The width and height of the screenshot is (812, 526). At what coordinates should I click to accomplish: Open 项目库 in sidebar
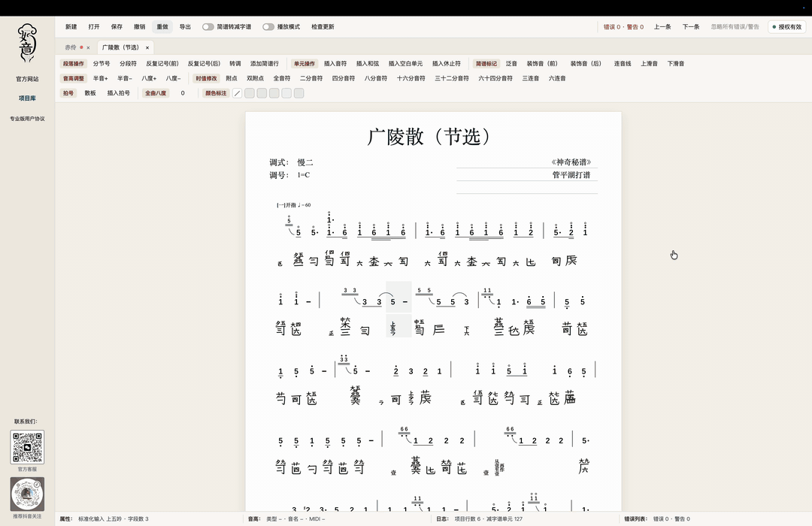point(27,98)
